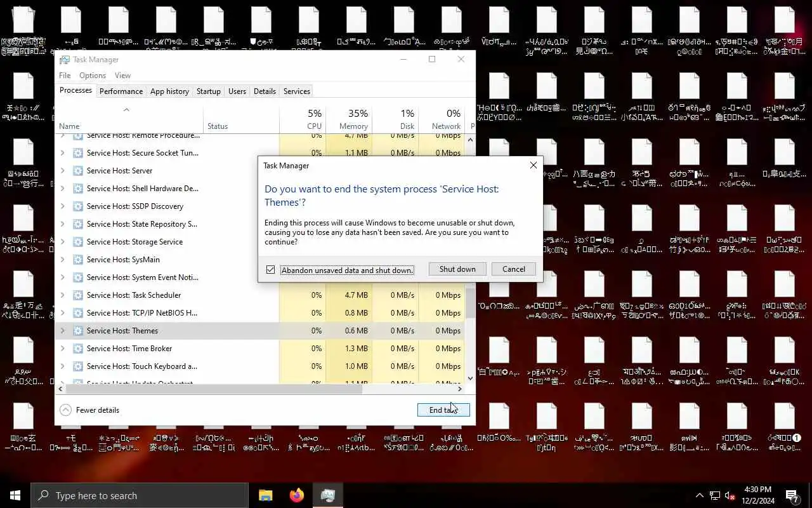Expand the Service Host: SSDP Discovery row
Viewport: 812px width, 508px height.
(x=62, y=206)
